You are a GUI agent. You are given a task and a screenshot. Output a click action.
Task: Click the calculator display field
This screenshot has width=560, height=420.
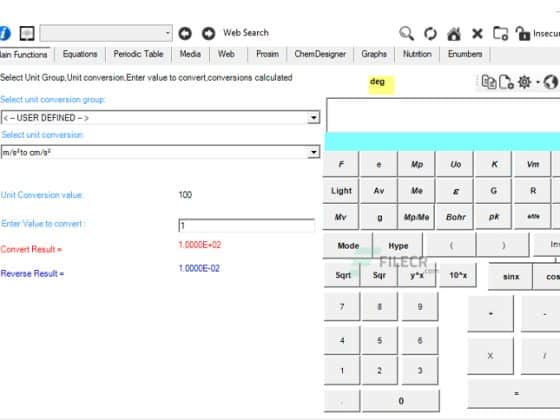tap(443, 115)
